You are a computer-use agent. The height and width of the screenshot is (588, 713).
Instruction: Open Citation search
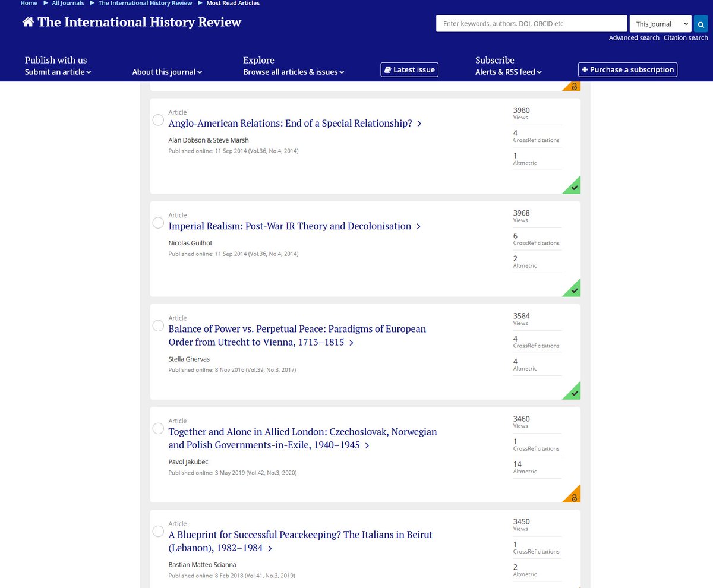click(x=686, y=37)
